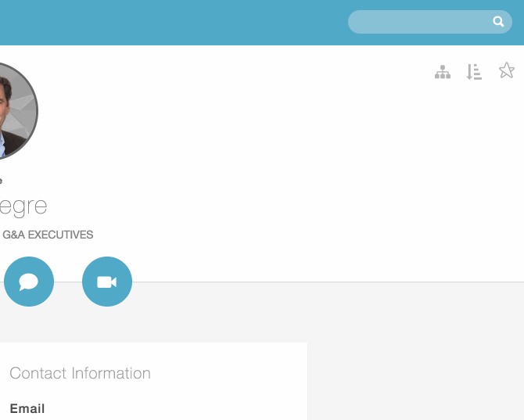Image resolution: width=524 pixels, height=420 pixels.
Task: Select the G&A EXECUTIVES department label
Action: [x=48, y=235]
